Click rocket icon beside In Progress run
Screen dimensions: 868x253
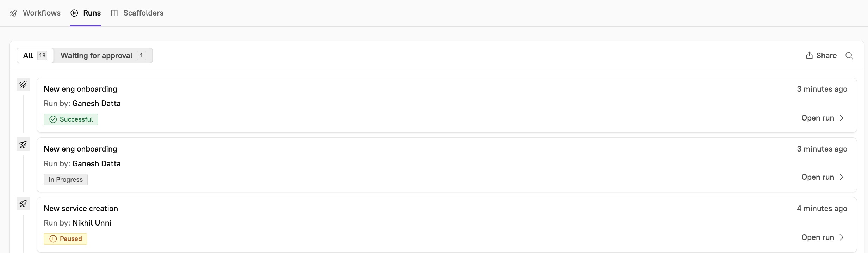23,144
